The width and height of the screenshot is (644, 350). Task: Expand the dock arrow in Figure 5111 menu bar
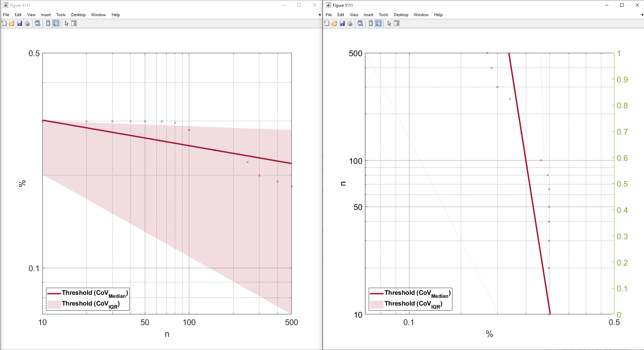click(x=642, y=15)
